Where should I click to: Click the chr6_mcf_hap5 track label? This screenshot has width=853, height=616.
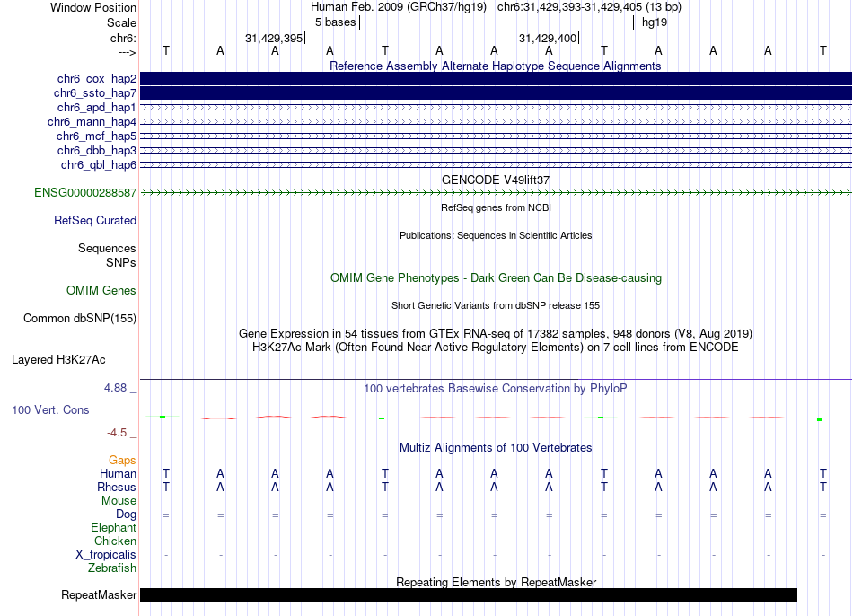click(96, 136)
